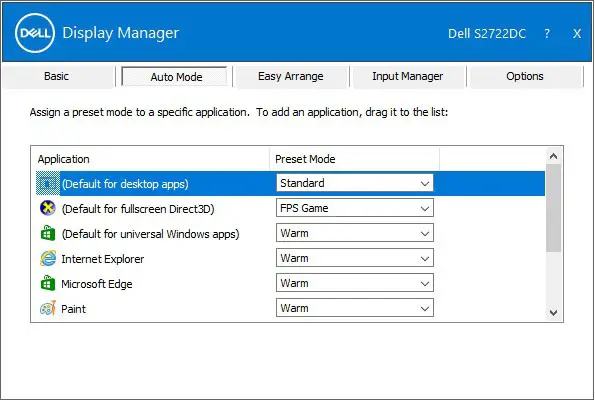This screenshot has width=595, height=401.
Task: Open the Options tab
Action: (x=525, y=77)
